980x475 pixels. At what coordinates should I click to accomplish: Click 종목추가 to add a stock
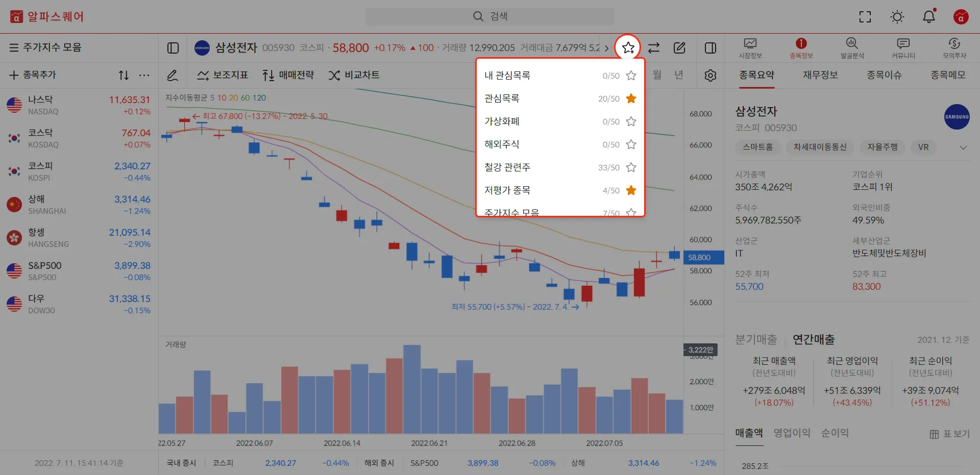coord(33,75)
